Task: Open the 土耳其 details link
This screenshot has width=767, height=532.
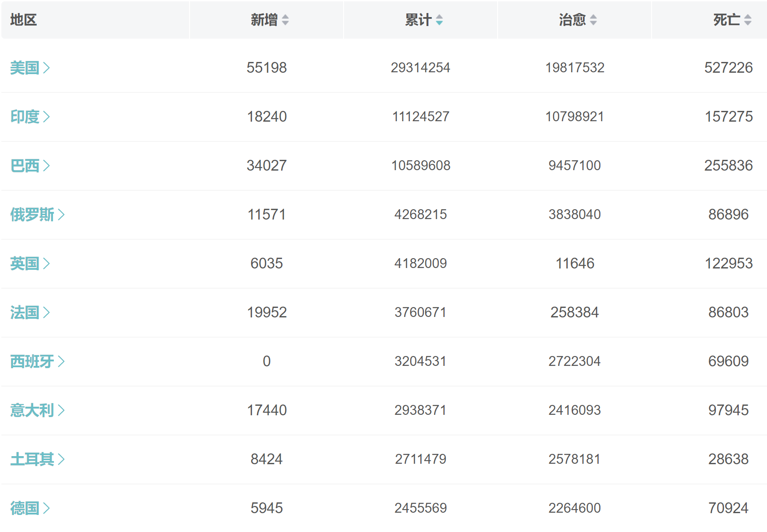Action: (37, 459)
